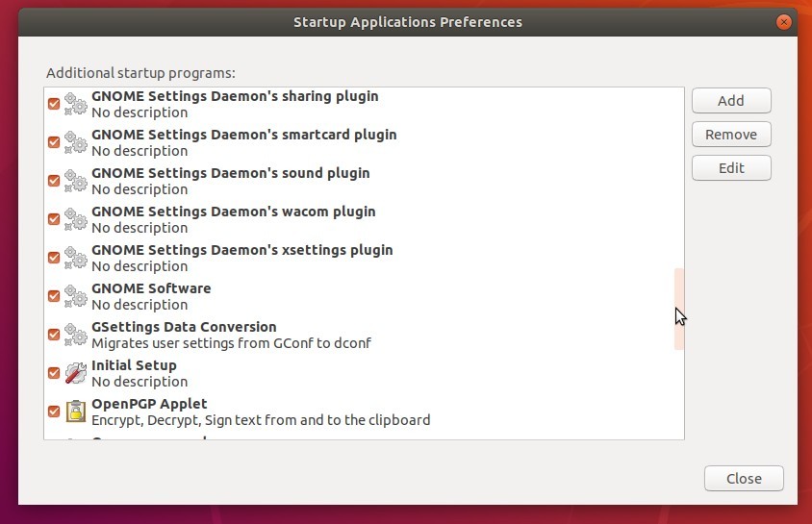Click the Edit button
This screenshot has width=812, height=524.
[731, 168]
